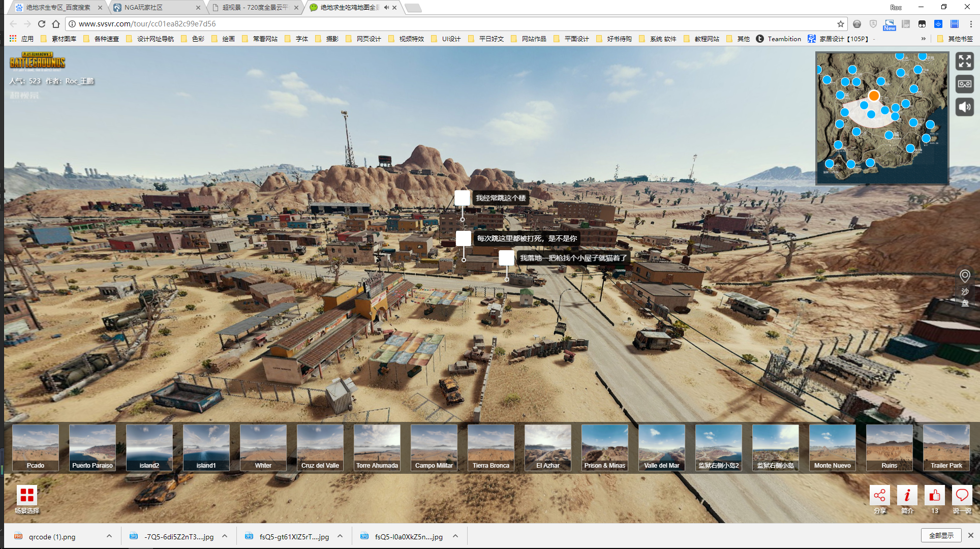Open the Teambition bookmark
980x549 pixels.
779,39
